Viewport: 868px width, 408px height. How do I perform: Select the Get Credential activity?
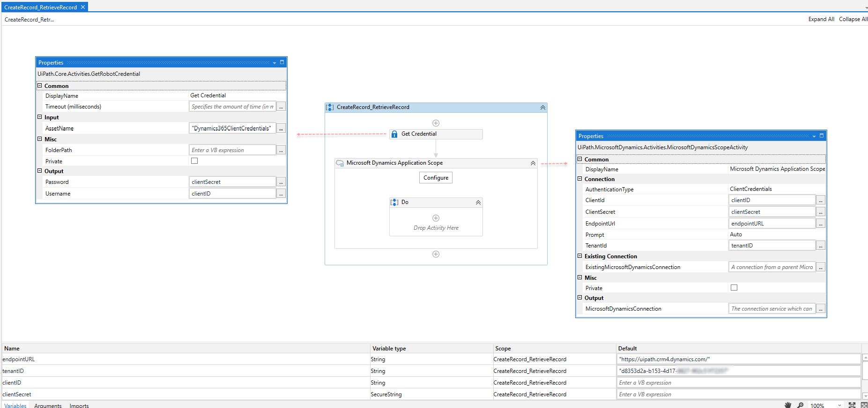tap(436, 134)
